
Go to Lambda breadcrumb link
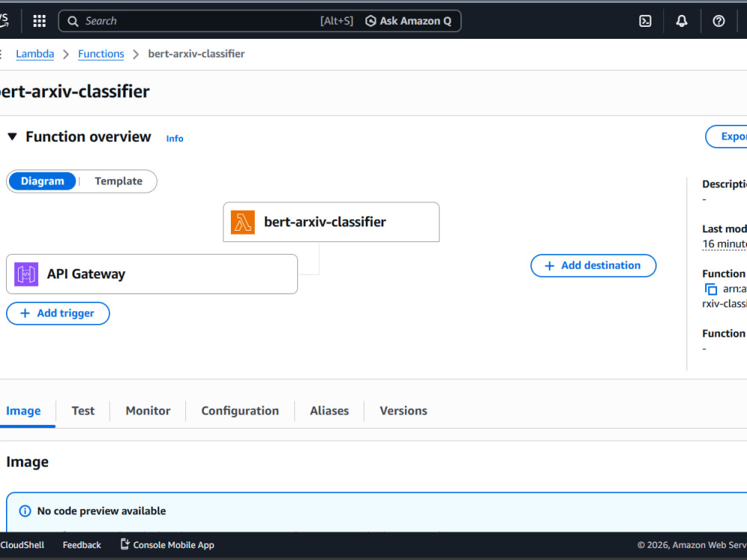35,54
